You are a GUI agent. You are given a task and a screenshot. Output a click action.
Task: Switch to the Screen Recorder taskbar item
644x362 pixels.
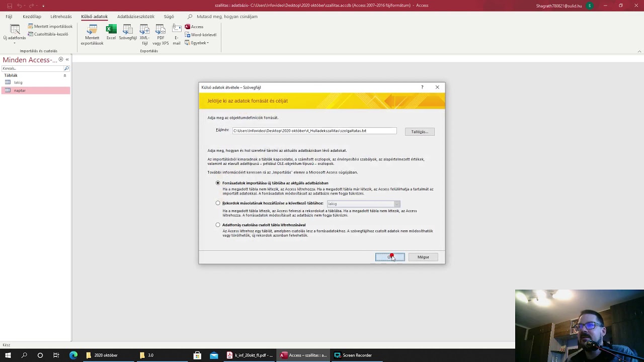click(x=357, y=355)
